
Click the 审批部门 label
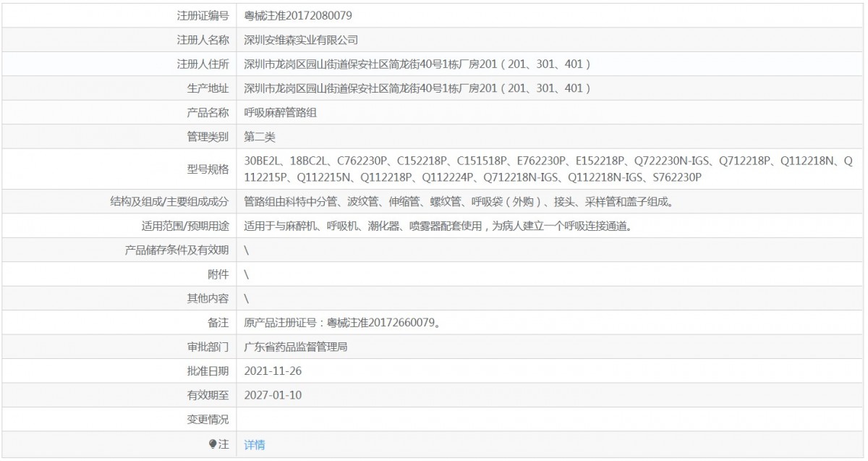coord(208,347)
